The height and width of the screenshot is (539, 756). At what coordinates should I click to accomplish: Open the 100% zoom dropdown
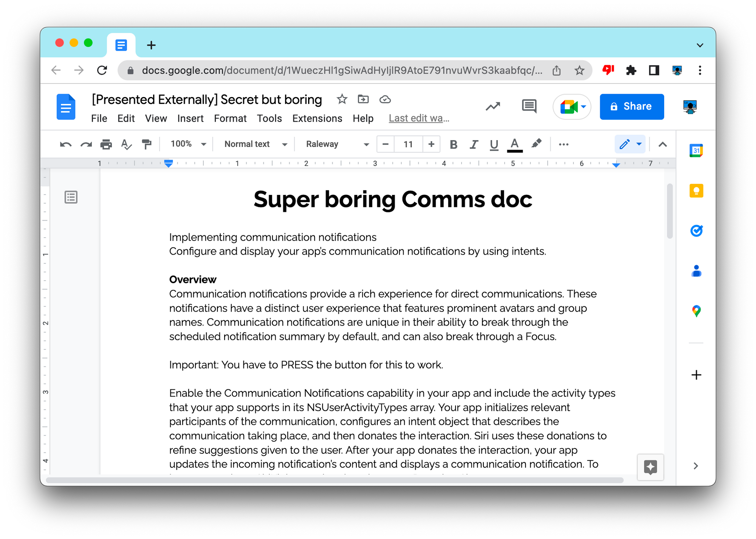point(188,144)
